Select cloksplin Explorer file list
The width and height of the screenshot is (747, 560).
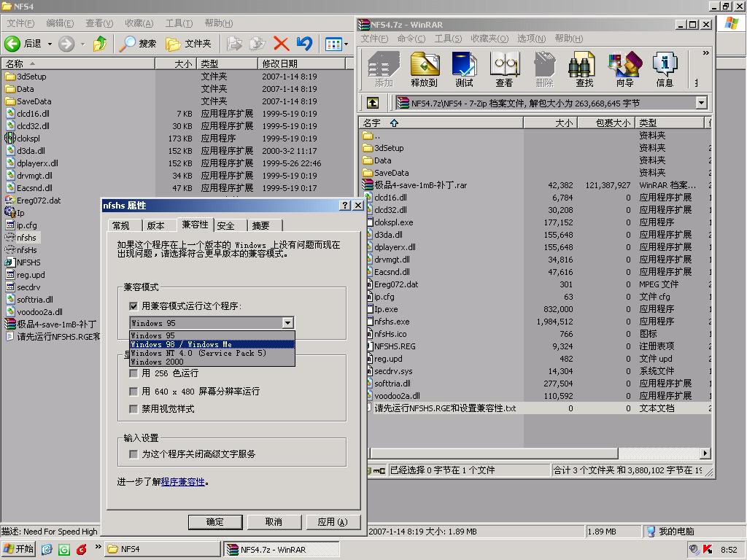click(23, 139)
